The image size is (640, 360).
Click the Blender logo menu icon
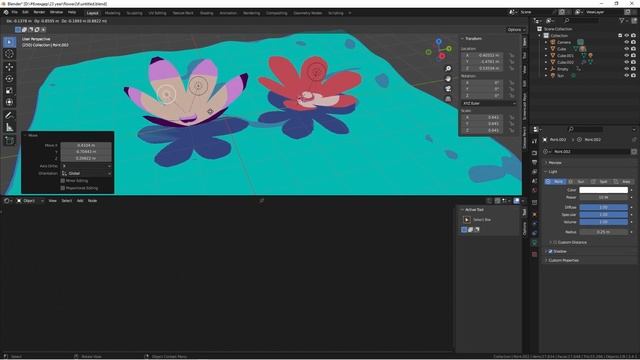click(6, 13)
